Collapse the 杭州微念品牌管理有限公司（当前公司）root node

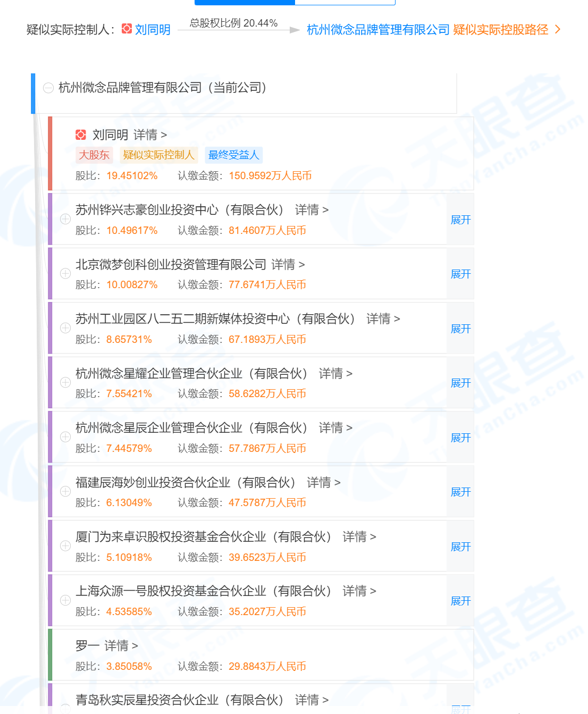[48, 88]
